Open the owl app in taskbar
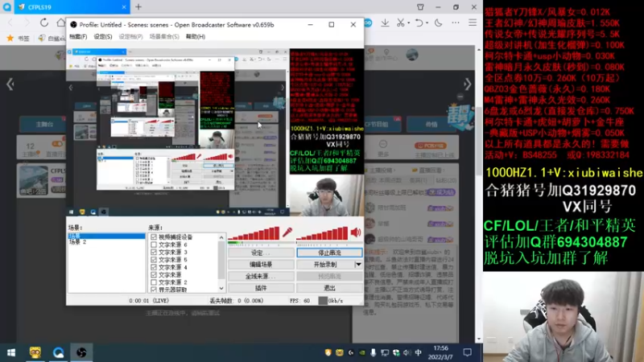Screen dimensions: 644x362 pyautogui.click(x=35, y=352)
